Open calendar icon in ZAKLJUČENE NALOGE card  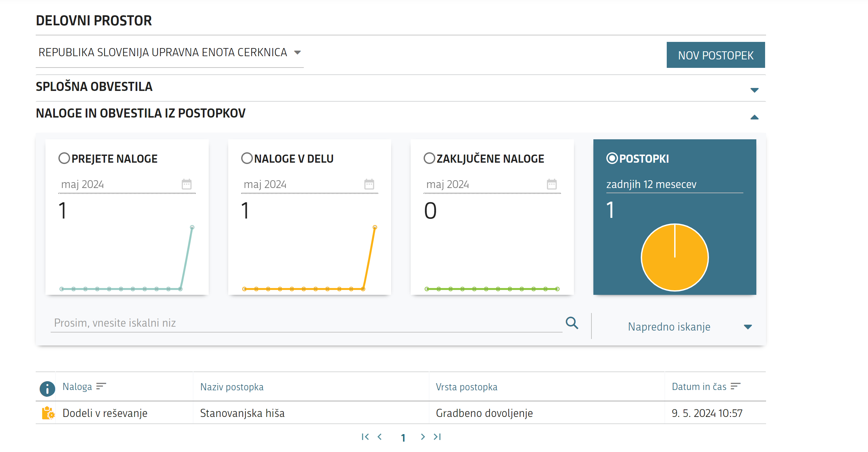552,184
